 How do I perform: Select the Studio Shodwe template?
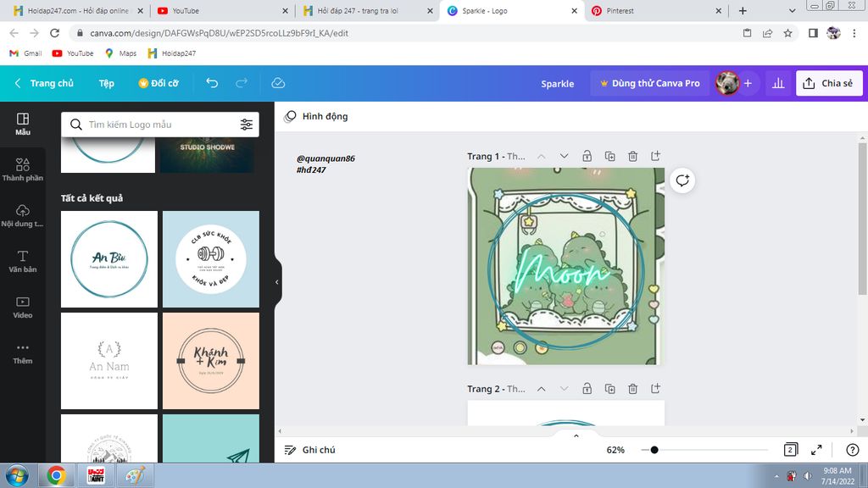click(208, 156)
